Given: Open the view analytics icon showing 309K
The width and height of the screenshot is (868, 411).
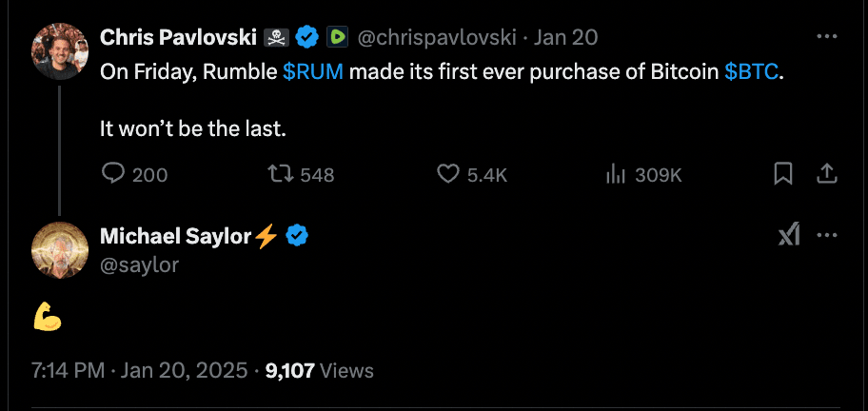Looking at the screenshot, I should coord(616,174).
